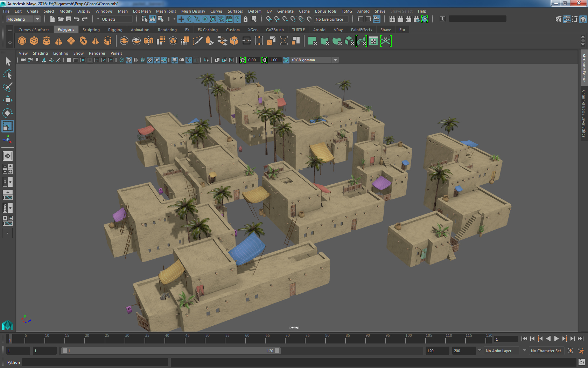Image resolution: width=588 pixels, height=368 pixels.
Task: Select the Paint Selection tool
Action: 7,87
